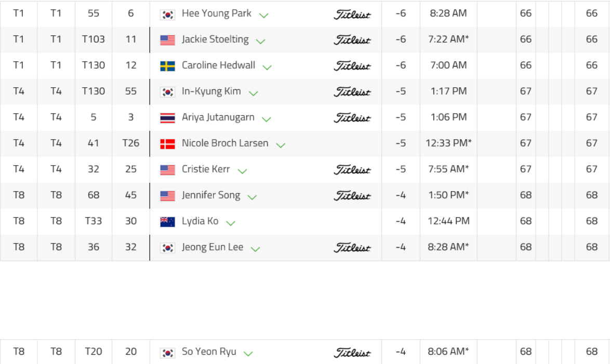The width and height of the screenshot is (610, 364).
Task: Click New Zealand flag next to Lydia Ko
Action: click(x=167, y=222)
